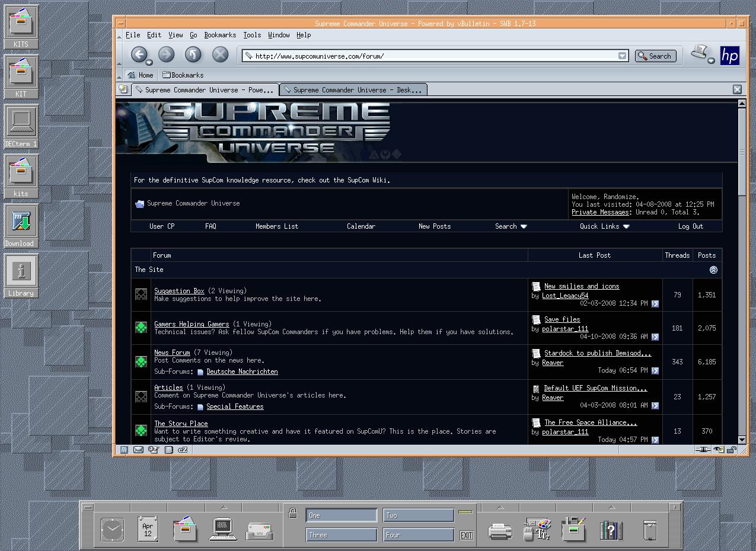The height and width of the screenshot is (551, 756).
Task: Click the online/offline connection status icon
Action: pos(704,450)
